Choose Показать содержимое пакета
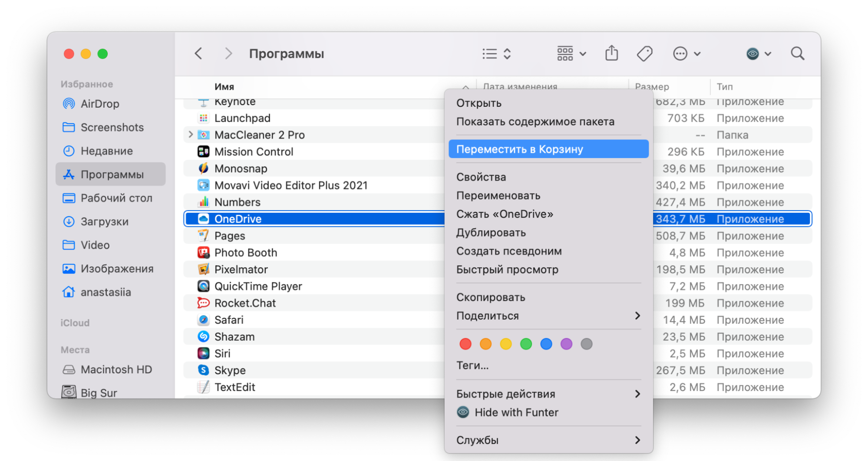Viewport: 868px width, 461px height. click(548, 122)
